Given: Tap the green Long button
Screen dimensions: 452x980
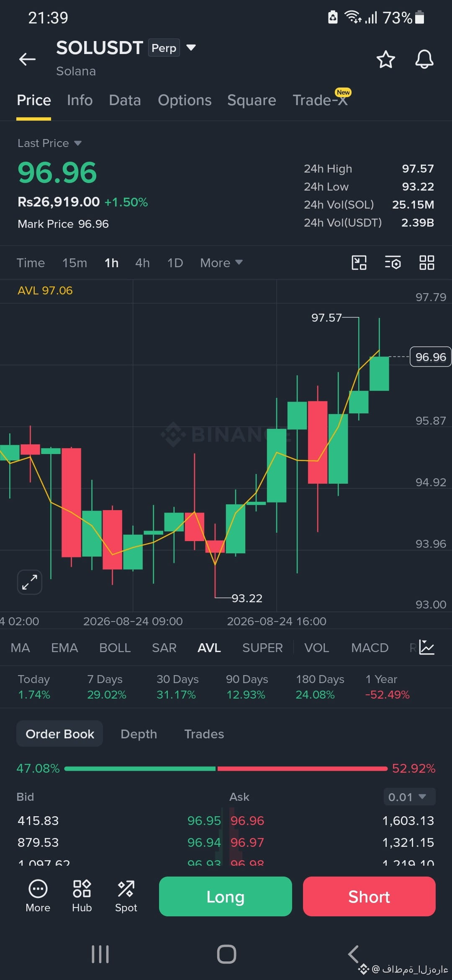Looking at the screenshot, I should (225, 896).
